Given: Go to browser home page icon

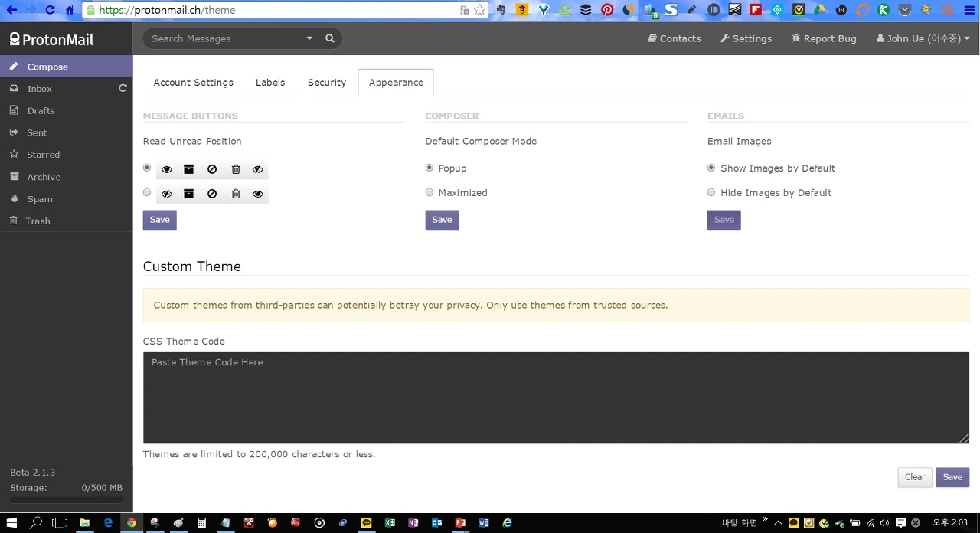Looking at the screenshot, I should click(70, 10).
